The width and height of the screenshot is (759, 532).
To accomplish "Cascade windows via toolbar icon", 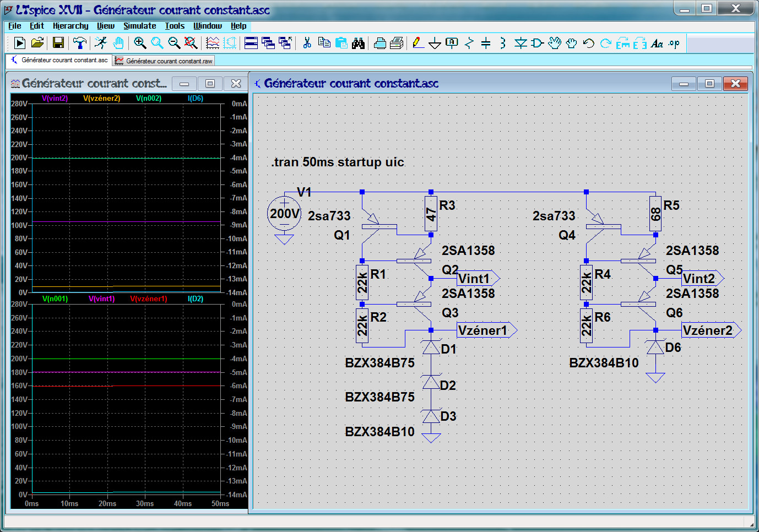I will pyautogui.click(x=268, y=43).
